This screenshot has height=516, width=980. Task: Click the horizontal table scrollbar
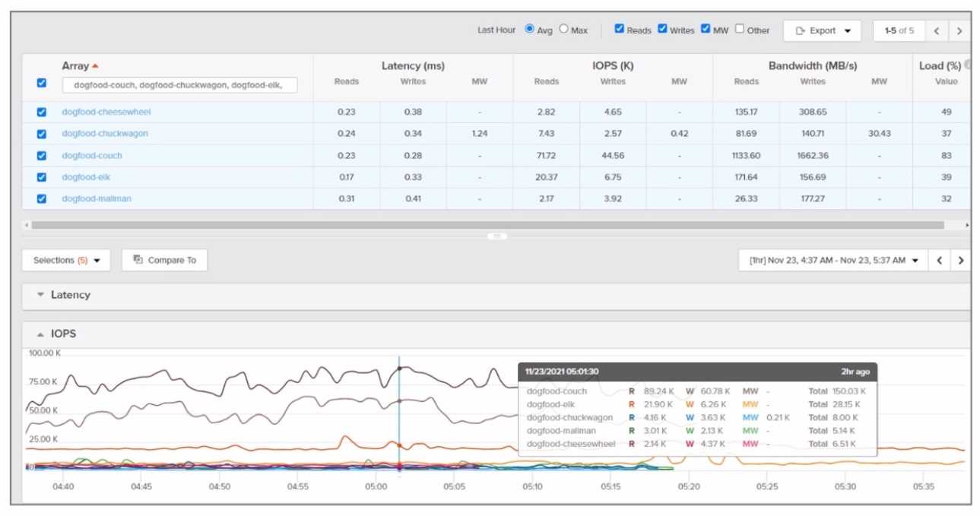click(487, 225)
